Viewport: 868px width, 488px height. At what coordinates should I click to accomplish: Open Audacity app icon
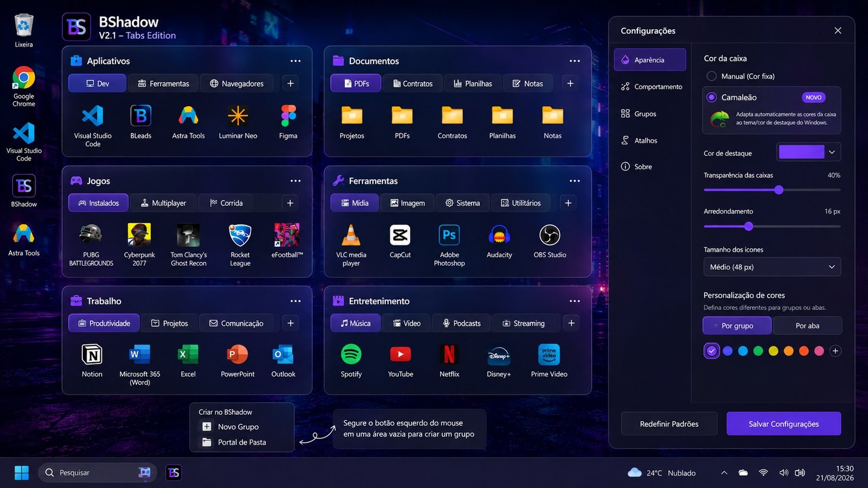pyautogui.click(x=499, y=235)
